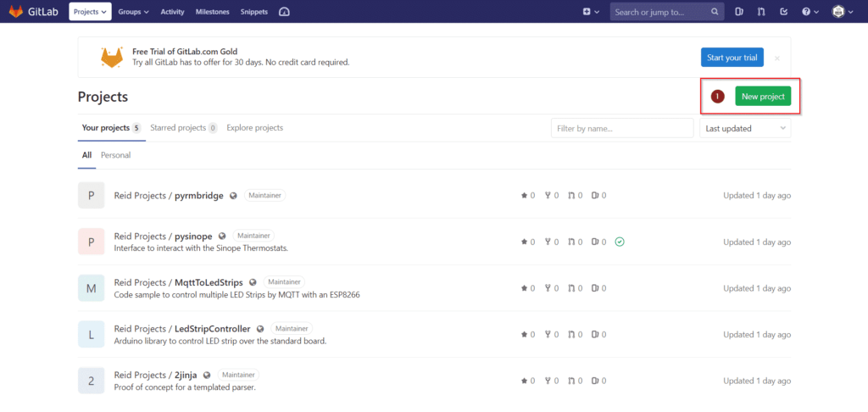
Task: Click pyrmbridge project avatar P
Action: point(92,196)
